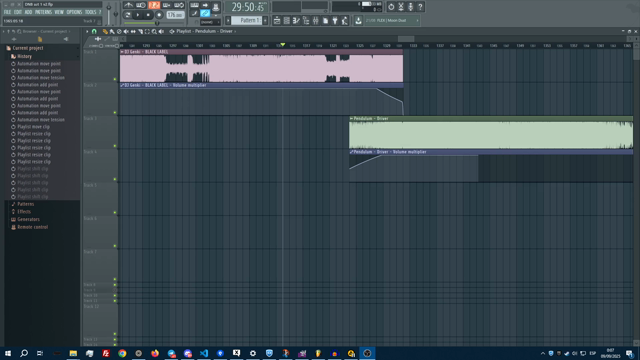Open the channel rack icon
Viewport: 640px width, 360px height.
[x=287, y=20]
